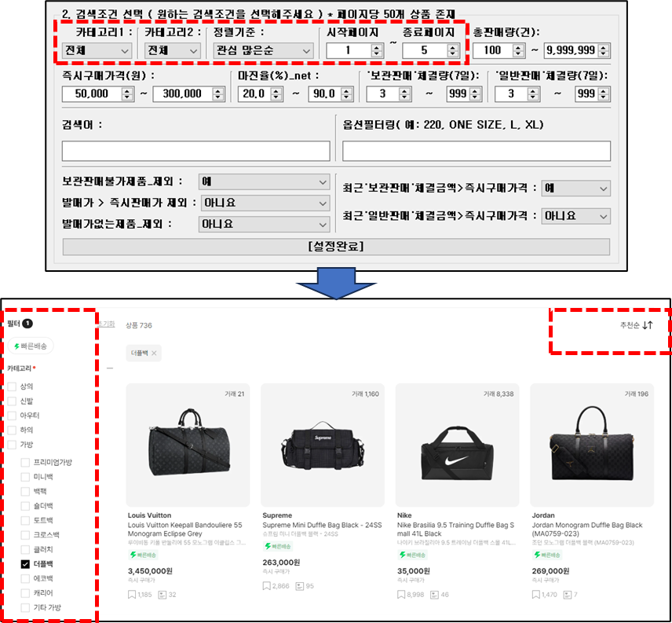
Task: Click the 설정완료 button
Action: [x=336, y=247]
